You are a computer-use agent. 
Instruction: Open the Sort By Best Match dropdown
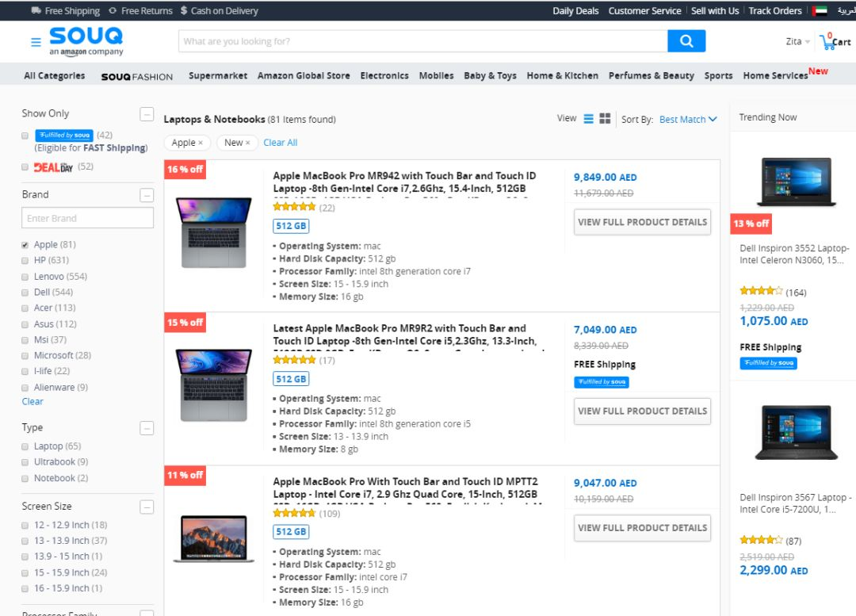688,119
